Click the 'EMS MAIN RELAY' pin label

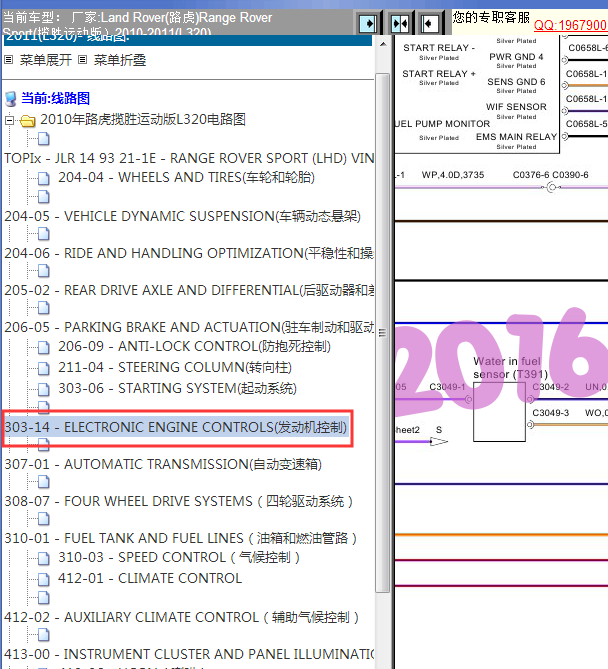coord(516,137)
